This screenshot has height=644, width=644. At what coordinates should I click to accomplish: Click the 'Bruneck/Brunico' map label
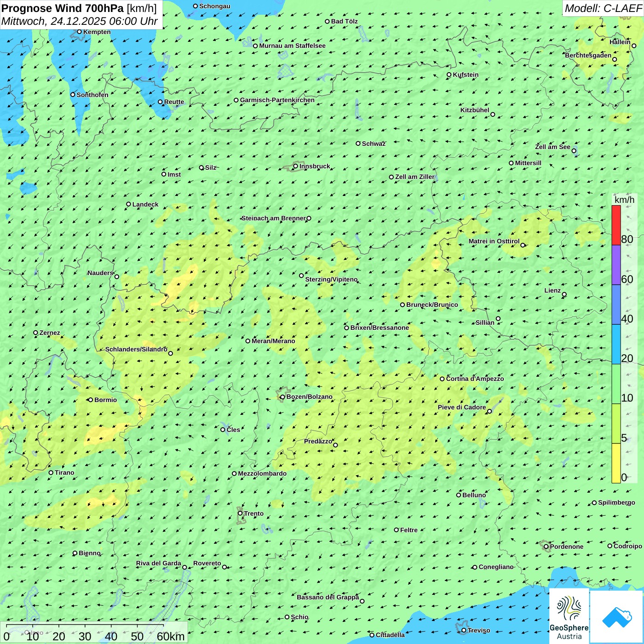(x=432, y=305)
